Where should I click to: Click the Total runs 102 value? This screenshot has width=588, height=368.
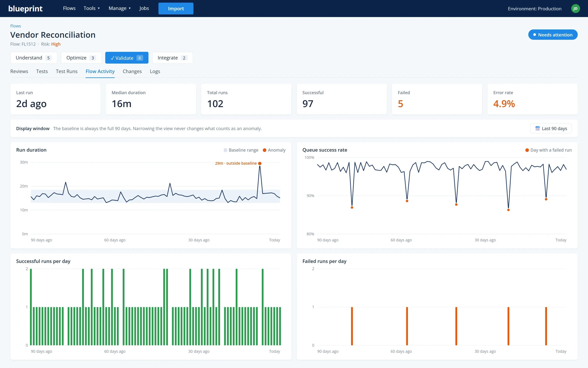(215, 104)
